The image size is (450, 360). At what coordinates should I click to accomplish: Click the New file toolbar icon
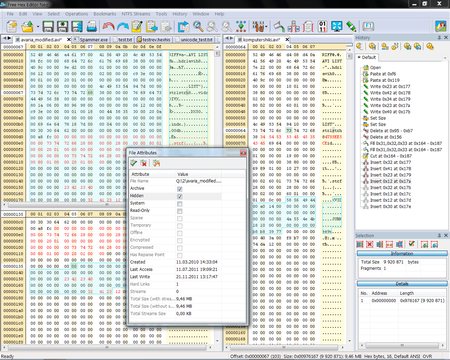coord(12,26)
